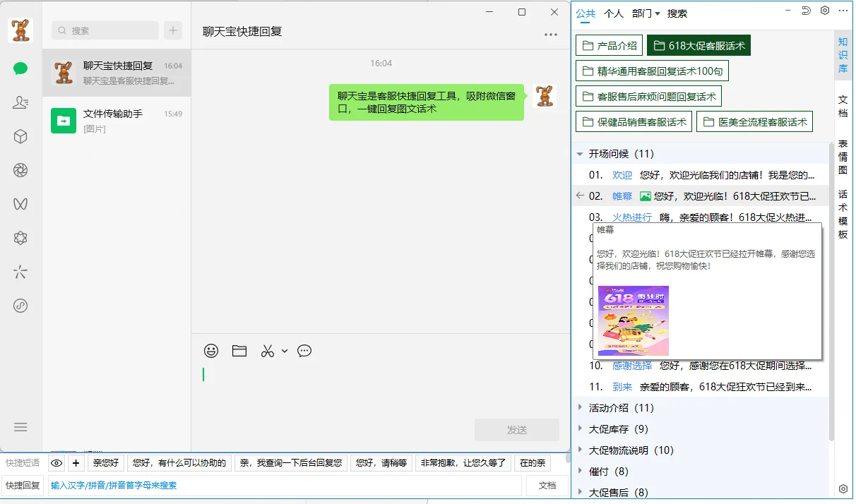Switch to the green Chats bubble icon

[x=20, y=68]
